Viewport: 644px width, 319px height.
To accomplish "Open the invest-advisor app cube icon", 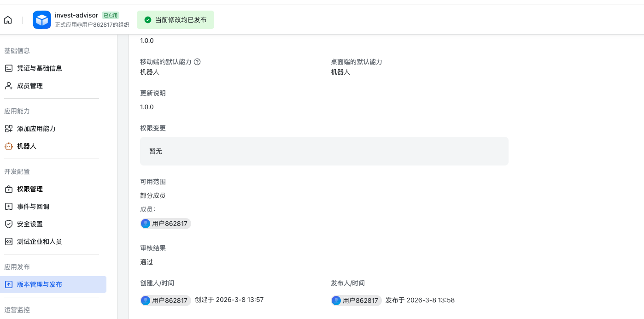I will pos(41,20).
